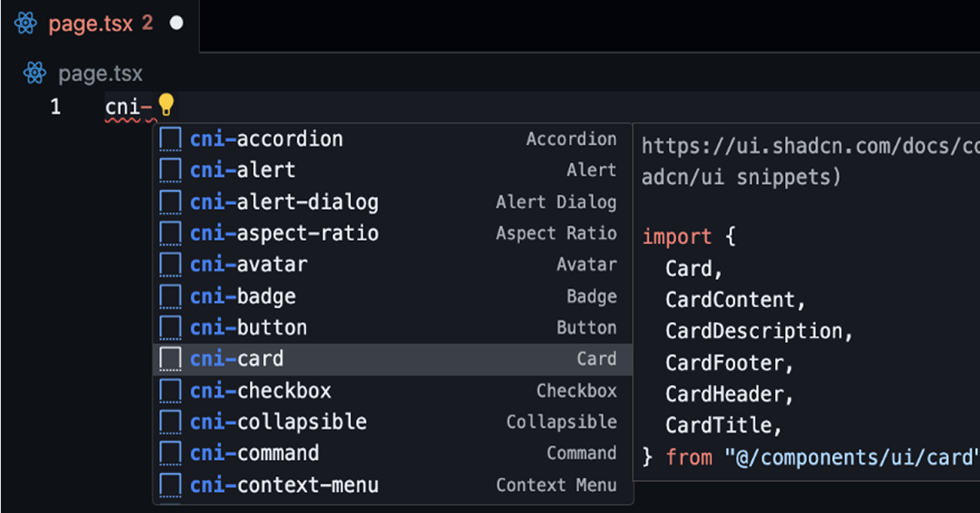Click the snippet icon beside cni-badge

pyautogui.click(x=170, y=296)
